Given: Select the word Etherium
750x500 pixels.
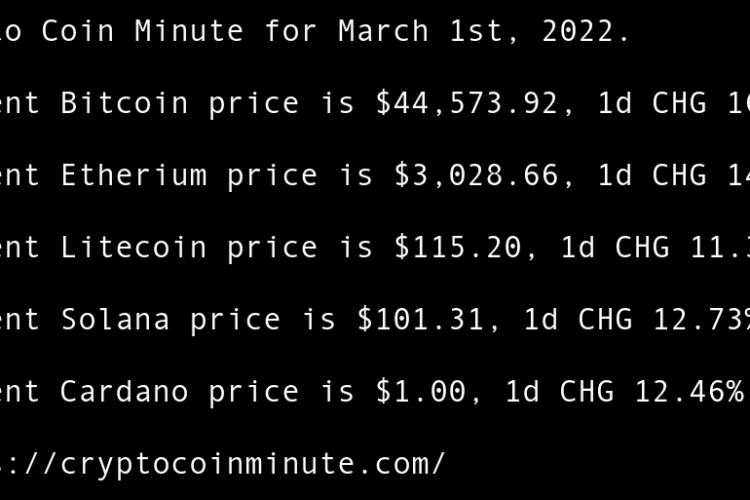Looking at the screenshot, I should [x=133, y=175].
